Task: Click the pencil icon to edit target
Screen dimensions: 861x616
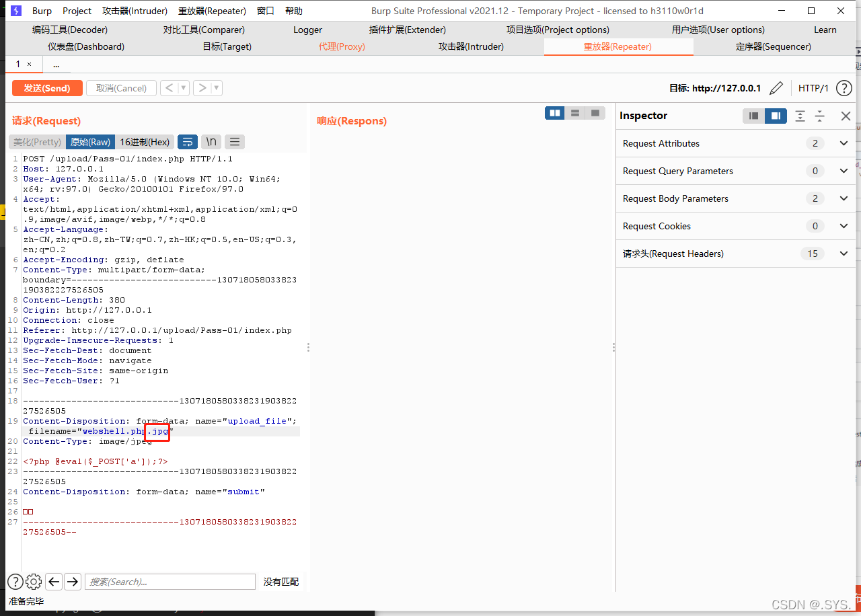Action: coord(776,88)
